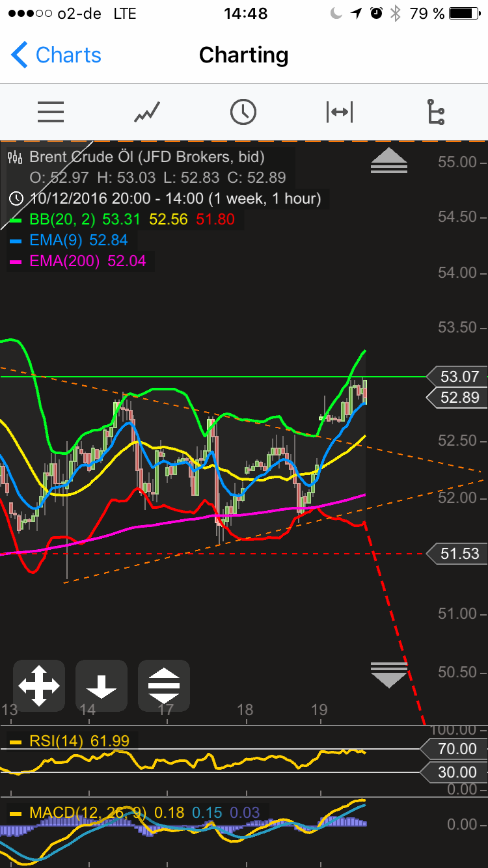Tap the 1 week, 1 hour range label

tap(265, 198)
